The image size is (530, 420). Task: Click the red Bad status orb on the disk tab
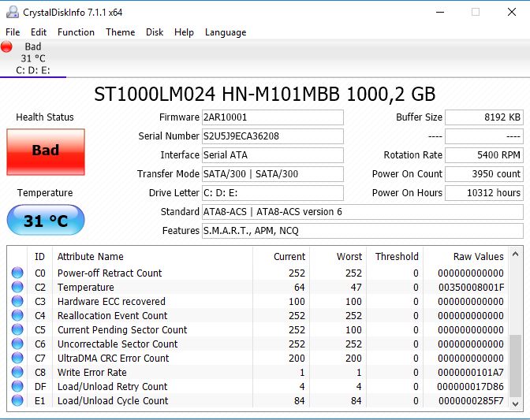click(6, 46)
